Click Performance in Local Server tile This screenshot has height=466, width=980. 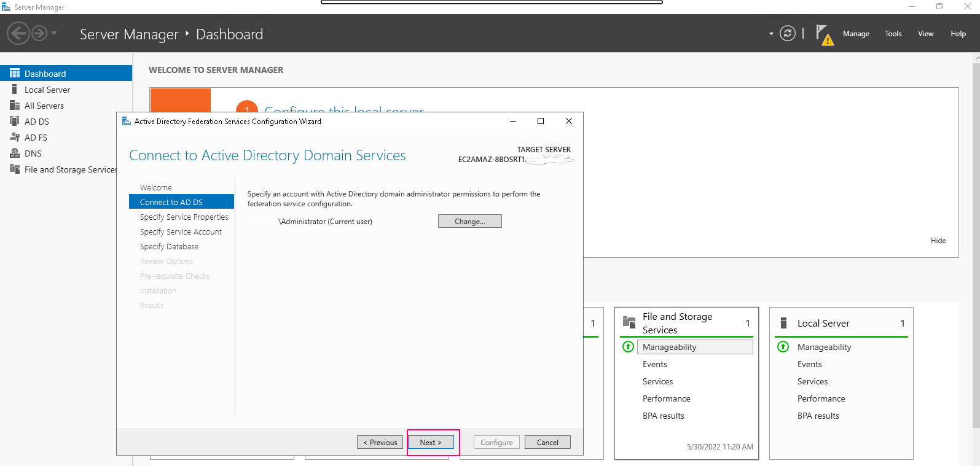pyautogui.click(x=821, y=398)
